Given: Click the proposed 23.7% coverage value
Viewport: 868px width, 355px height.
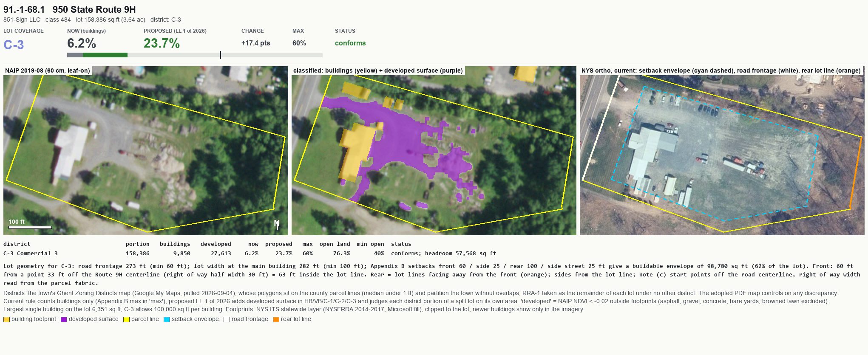Looking at the screenshot, I should pos(162,43).
